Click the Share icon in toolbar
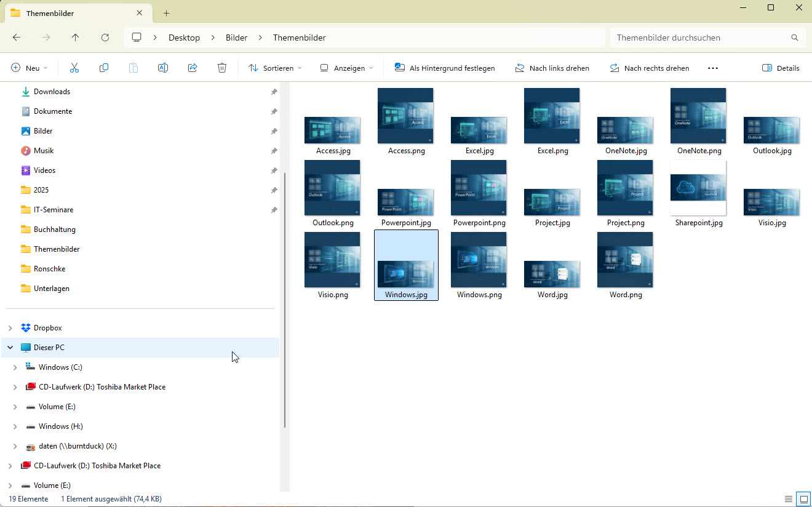 pos(193,68)
